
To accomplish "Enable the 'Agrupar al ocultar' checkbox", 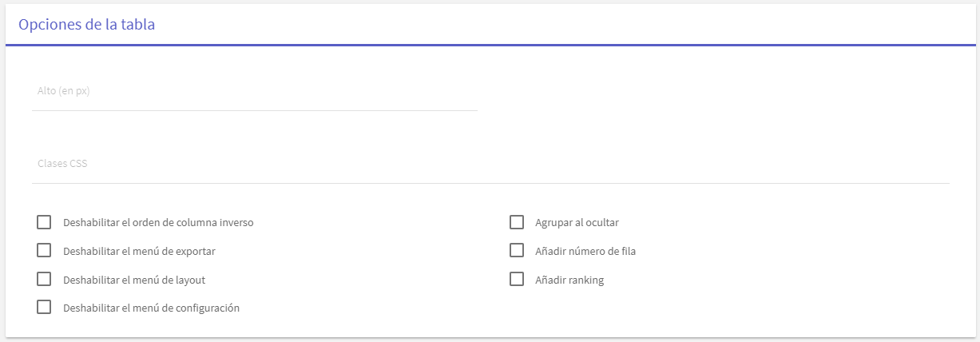I will click(x=517, y=222).
